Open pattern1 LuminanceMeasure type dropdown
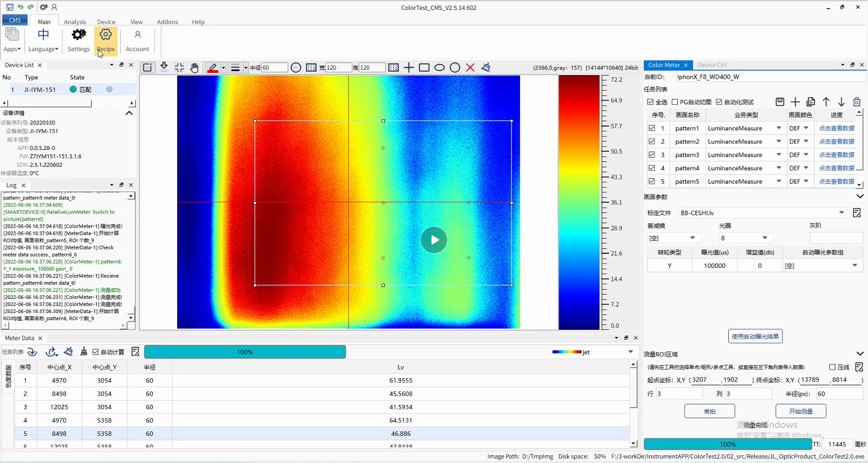868x463 pixels. pos(778,128)
